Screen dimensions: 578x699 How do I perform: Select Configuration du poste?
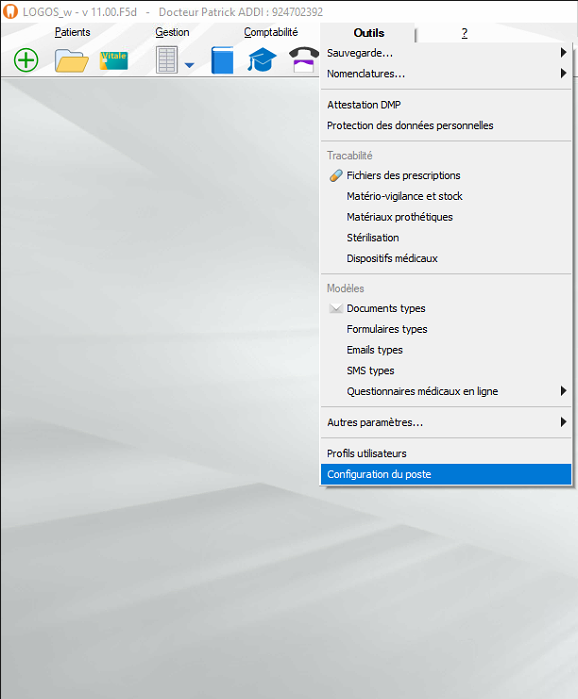[446, 474]
